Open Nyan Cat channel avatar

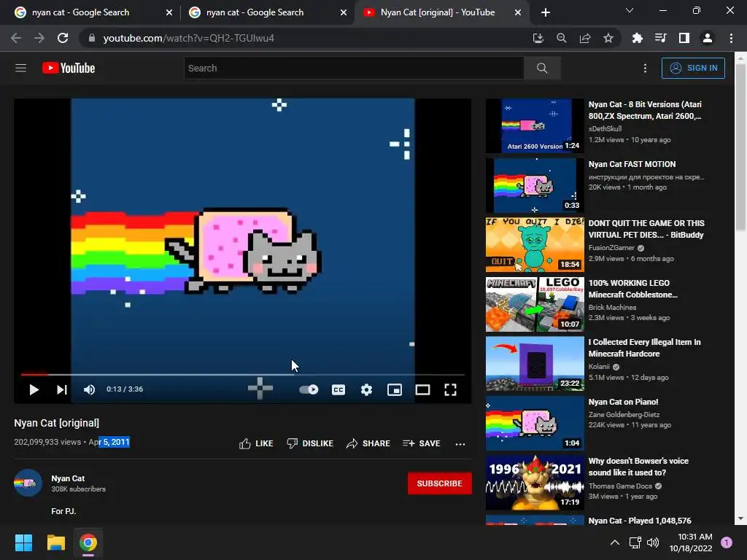(28, 483)
